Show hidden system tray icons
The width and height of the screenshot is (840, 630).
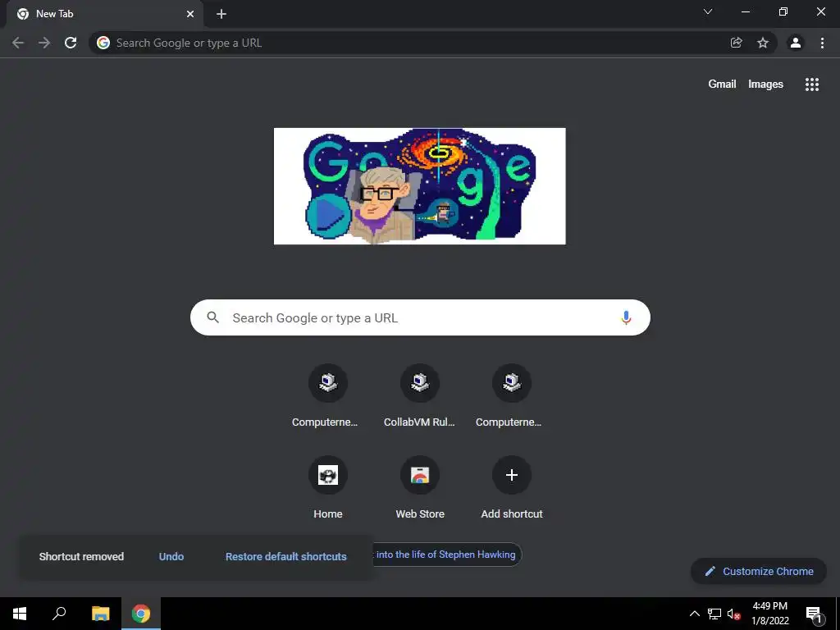(x=694, y=614)
